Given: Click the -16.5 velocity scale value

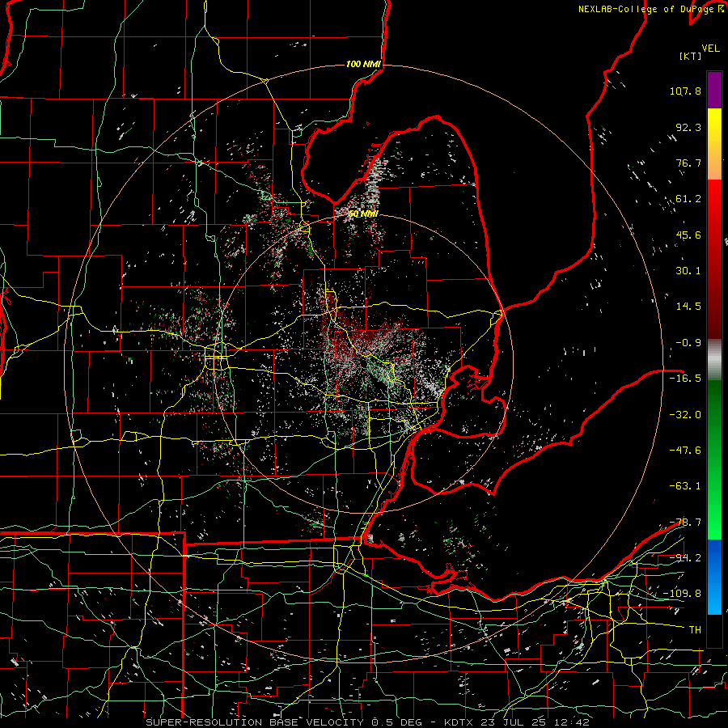Looking at the screenshot, I should (x=685, y=379).
